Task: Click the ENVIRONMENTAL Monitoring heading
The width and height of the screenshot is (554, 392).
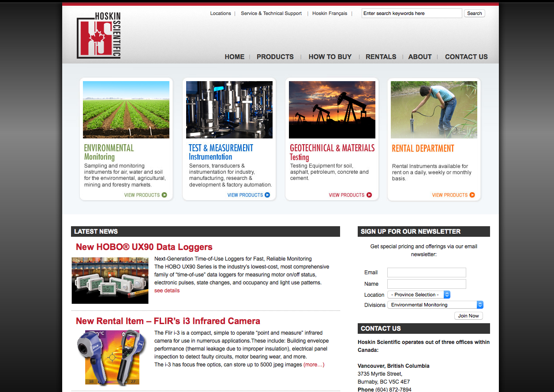Action: coord(109,152)
